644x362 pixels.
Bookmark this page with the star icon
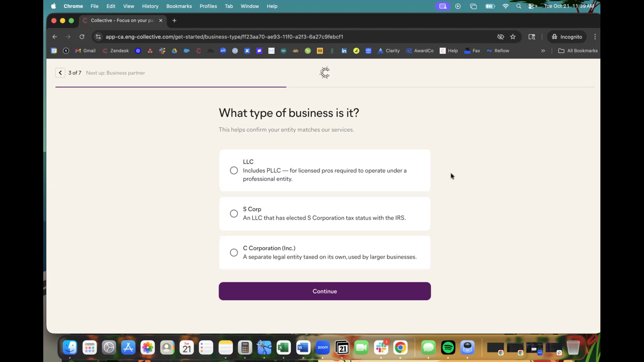click(x=513, y=37)
